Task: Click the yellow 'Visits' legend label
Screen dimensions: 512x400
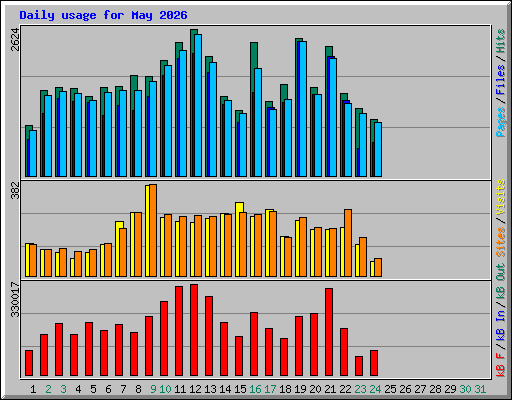Action: [501, 198]
